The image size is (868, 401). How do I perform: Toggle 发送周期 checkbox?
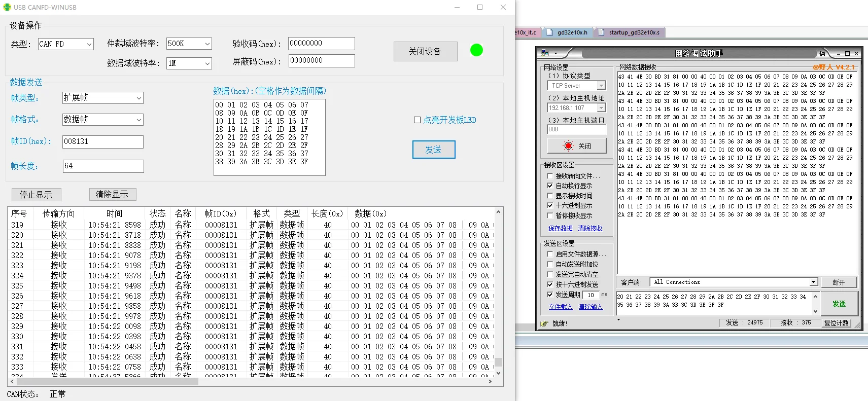[550, 295]
